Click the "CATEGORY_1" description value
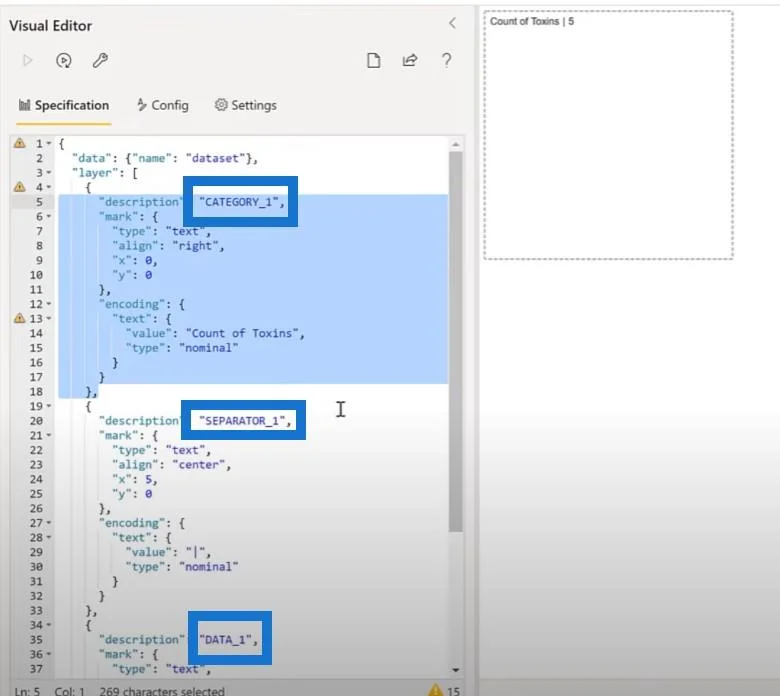Screen dimensions: 780x696 pos(239,202)
